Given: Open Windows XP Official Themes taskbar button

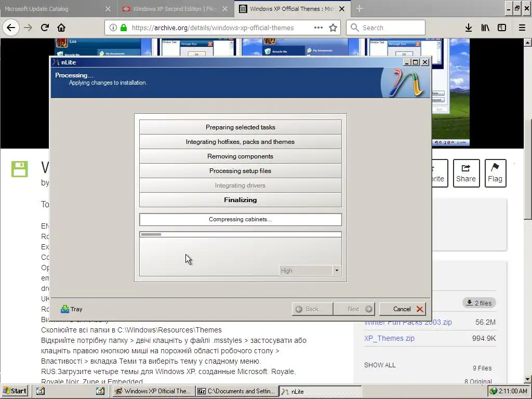Looking at the screenshot, I should (154, 391).
